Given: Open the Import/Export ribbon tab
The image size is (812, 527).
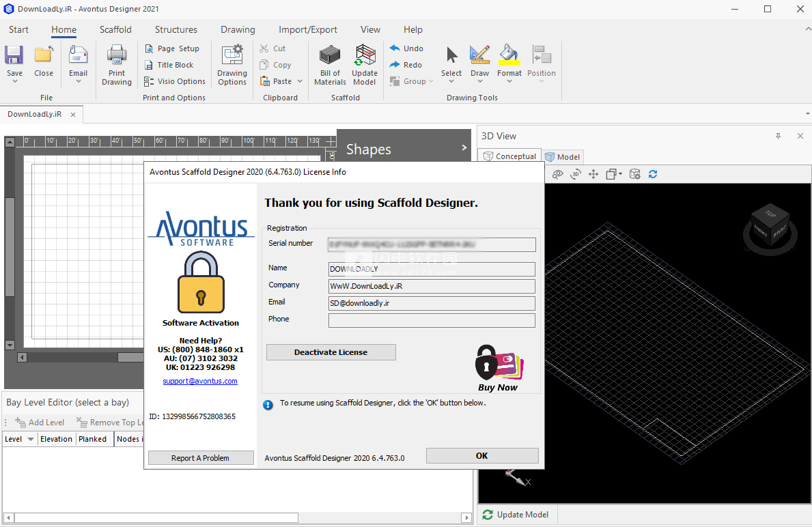Looking at the screenshot, I should coord(307,29).
